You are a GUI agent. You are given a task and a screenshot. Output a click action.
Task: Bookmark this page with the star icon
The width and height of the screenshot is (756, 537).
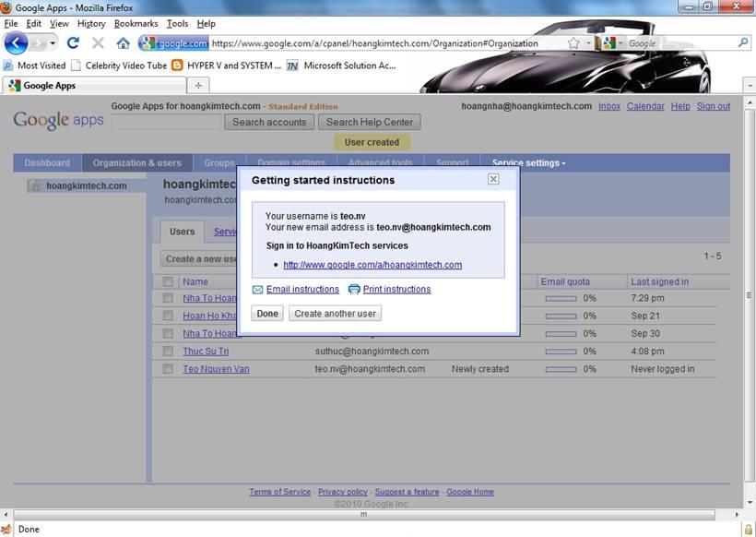573,43
